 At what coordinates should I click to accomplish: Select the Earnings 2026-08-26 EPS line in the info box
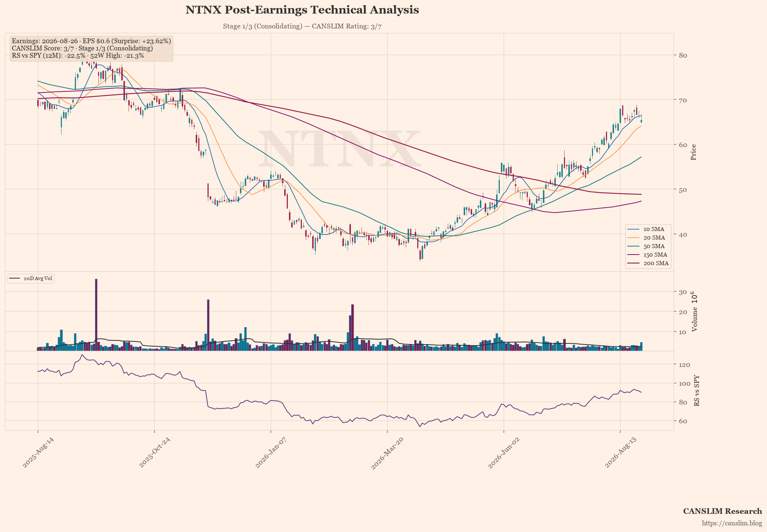91,41
